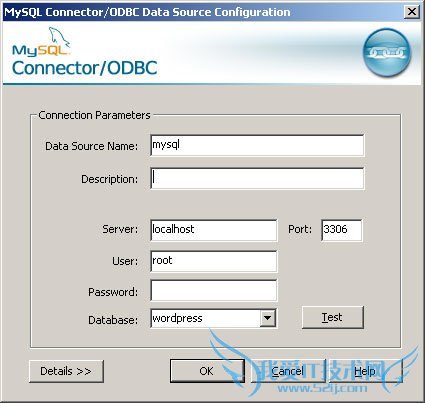Click the Server label text
This screenshot has width=425, height=403.
click(x=120, y=229)
